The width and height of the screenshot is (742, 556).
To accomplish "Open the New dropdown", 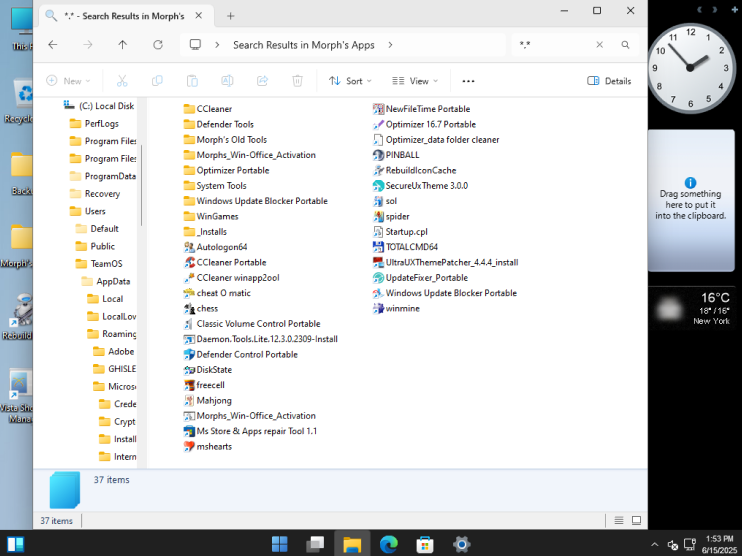I will point(68,81).
